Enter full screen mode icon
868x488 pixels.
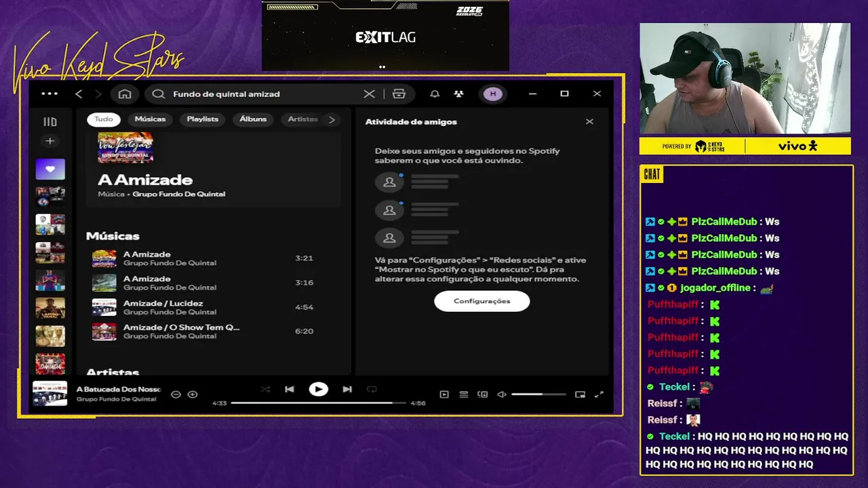pyautogui.click(x=599, y=394)
